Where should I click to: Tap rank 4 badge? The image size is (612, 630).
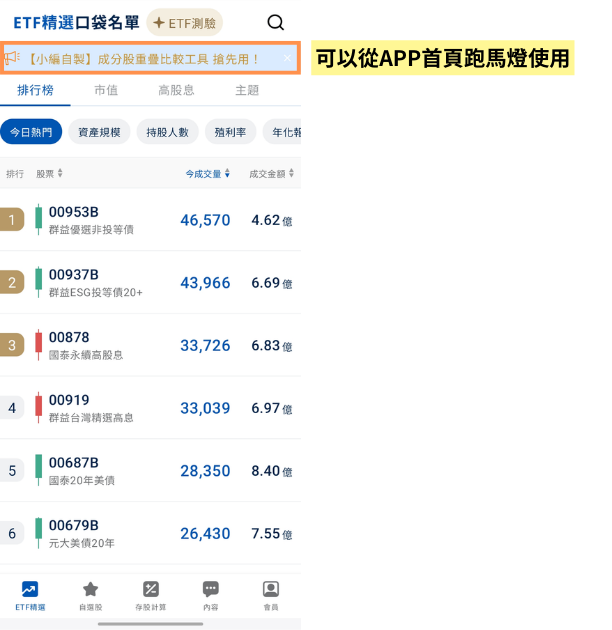12,407
